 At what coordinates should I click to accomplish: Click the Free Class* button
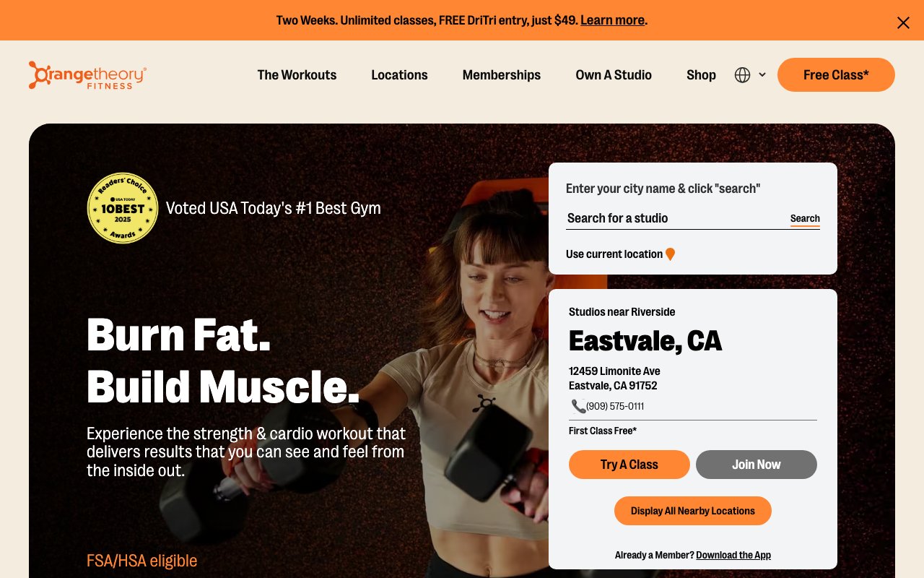pos(836,75)
